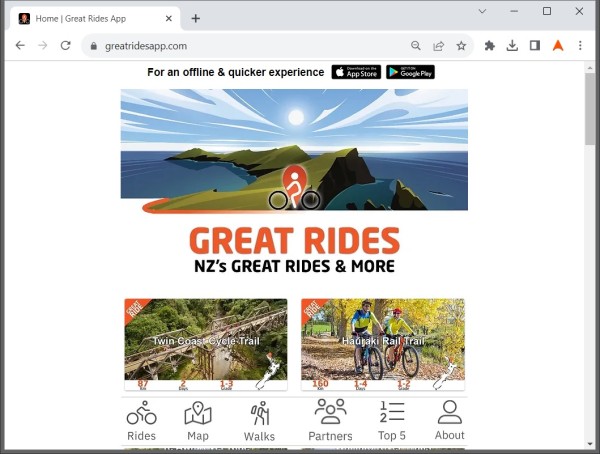Click "For an offline & quicker experience" text

236,72
